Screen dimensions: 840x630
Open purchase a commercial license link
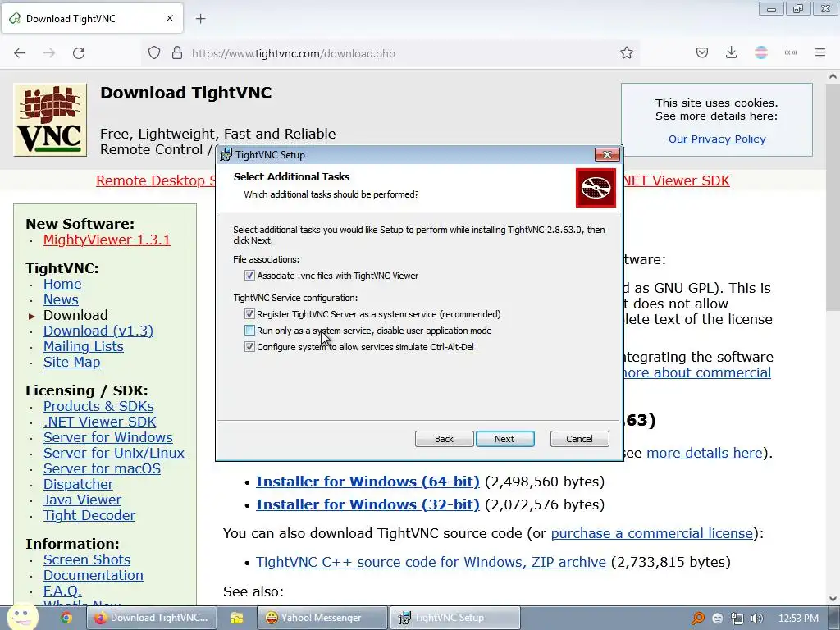[652, 533]
